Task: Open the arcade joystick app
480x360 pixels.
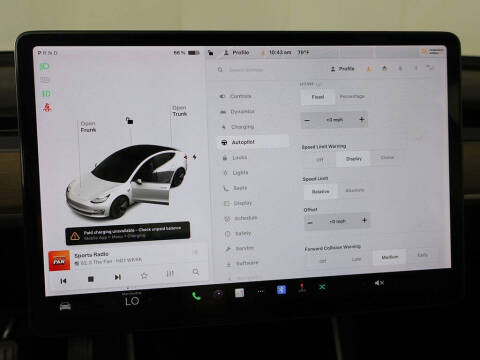Action: (x=302, y=288)
